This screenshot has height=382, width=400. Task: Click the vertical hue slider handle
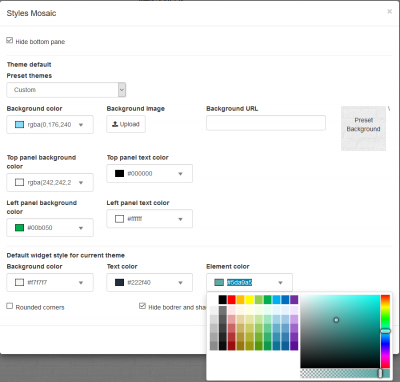point(385,331)
